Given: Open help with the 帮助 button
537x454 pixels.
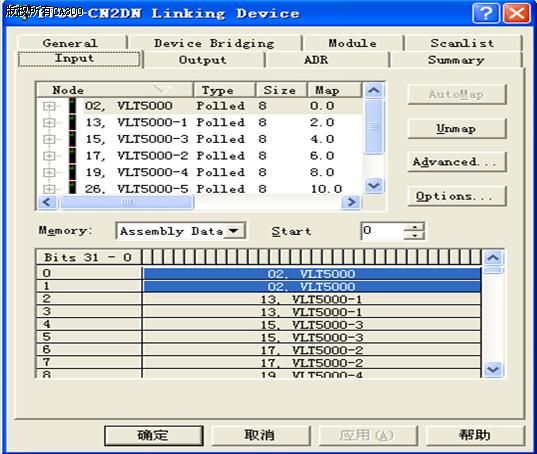Looking at the screenshot, I should (475, 435).
